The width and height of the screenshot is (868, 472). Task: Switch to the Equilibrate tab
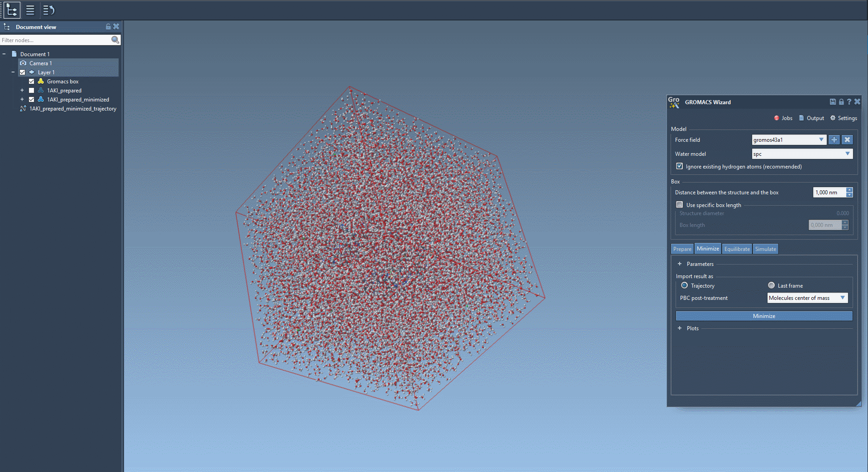737,249
